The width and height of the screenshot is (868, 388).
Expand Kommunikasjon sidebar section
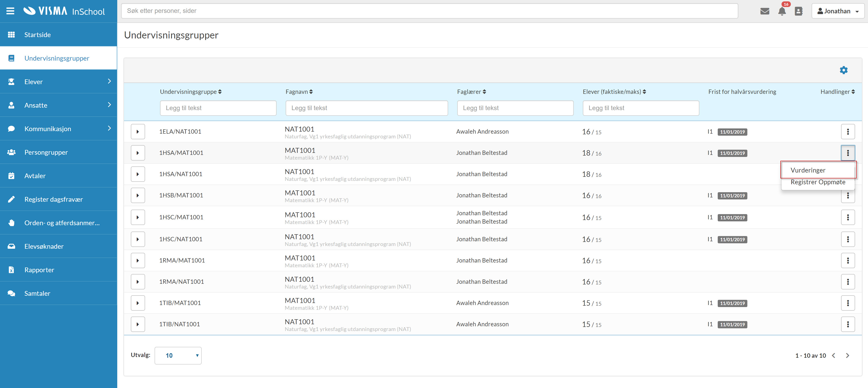[58, 129]
